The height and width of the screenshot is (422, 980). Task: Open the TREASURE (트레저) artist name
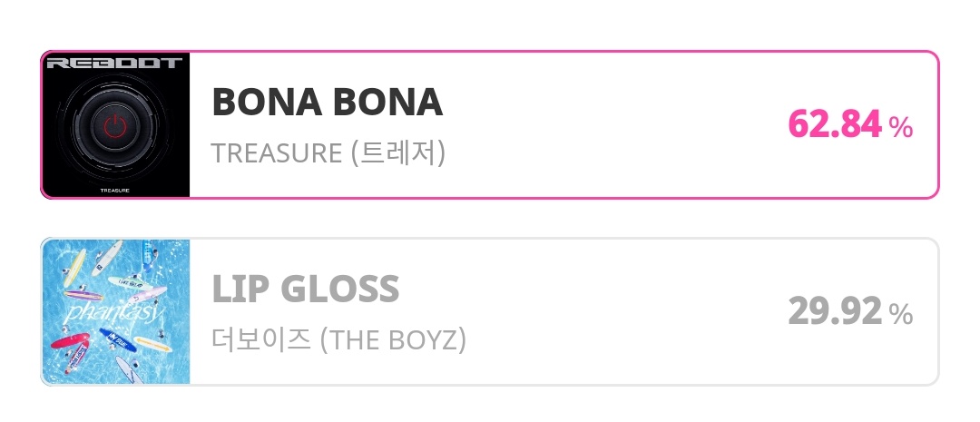click(x=328, y=152)
